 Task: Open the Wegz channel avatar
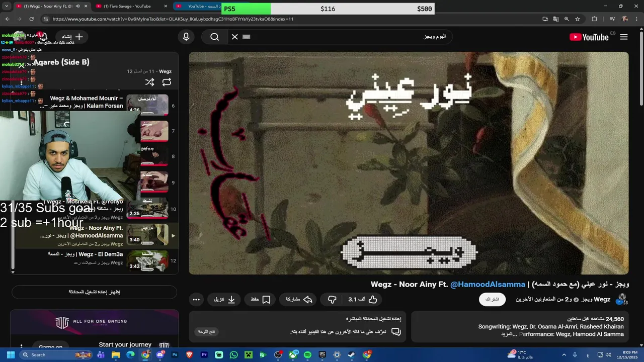622,299
